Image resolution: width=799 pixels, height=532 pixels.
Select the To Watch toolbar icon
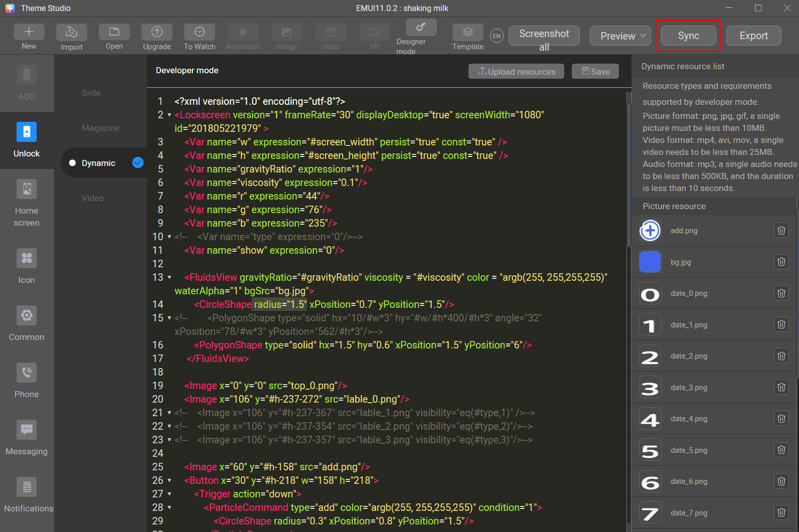click(199, 33)
